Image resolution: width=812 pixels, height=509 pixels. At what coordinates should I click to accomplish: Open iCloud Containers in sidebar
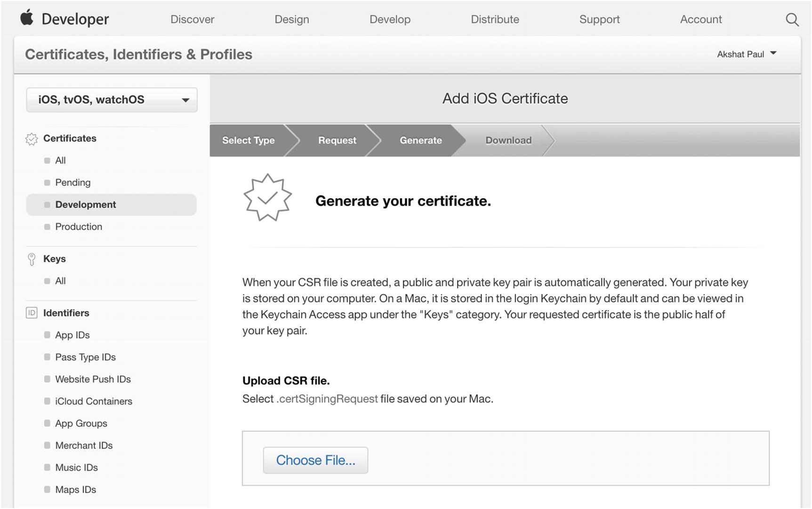[93, 402]
